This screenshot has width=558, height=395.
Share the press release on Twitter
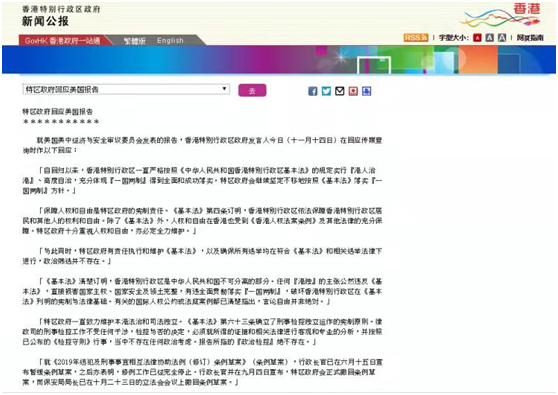pos(326,91)
